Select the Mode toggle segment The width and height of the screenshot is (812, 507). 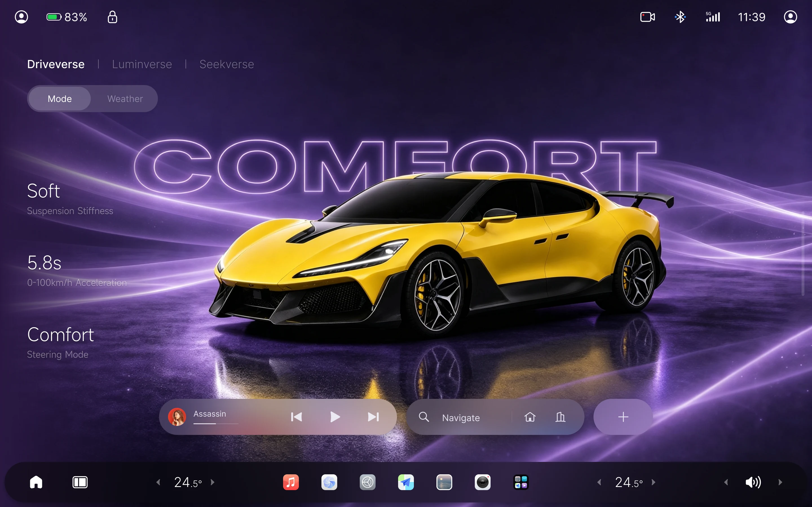[59, 99]
